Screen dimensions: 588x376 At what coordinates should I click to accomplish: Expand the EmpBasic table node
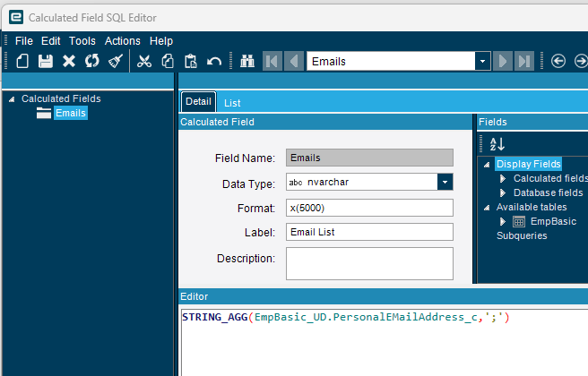(x=503, y=222)
